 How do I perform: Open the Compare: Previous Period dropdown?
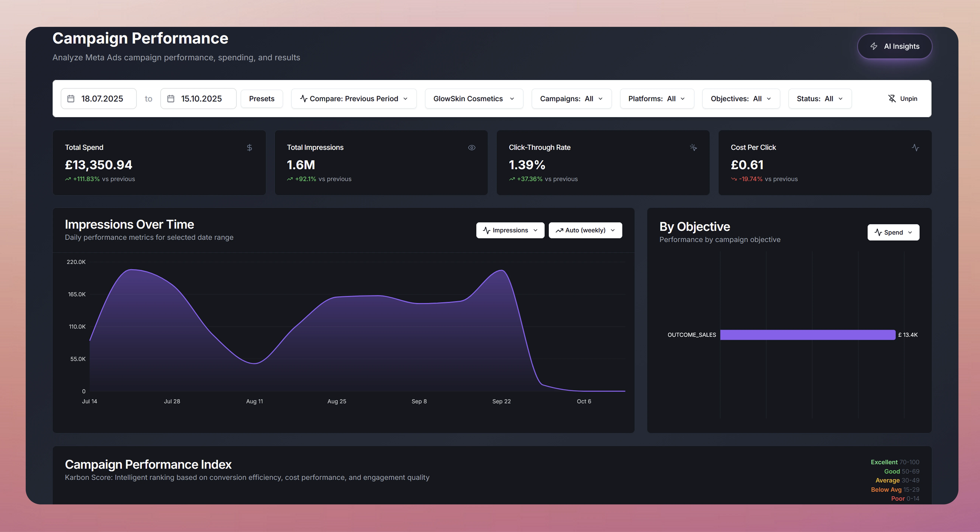coord(354,98)
